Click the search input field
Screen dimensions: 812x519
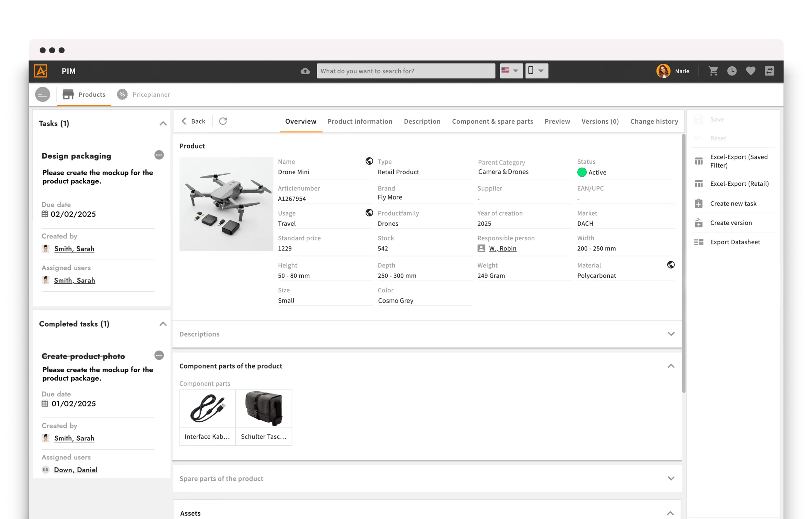tap(406, 71)
